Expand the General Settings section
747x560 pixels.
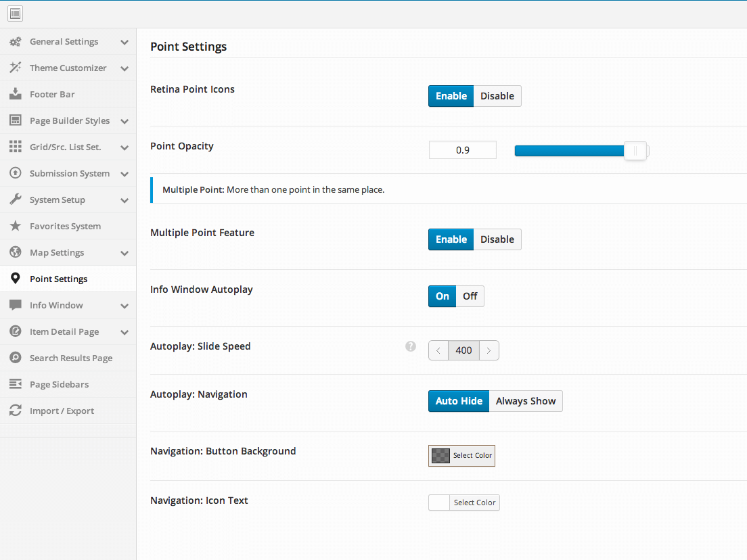click(x=124, y=42)
